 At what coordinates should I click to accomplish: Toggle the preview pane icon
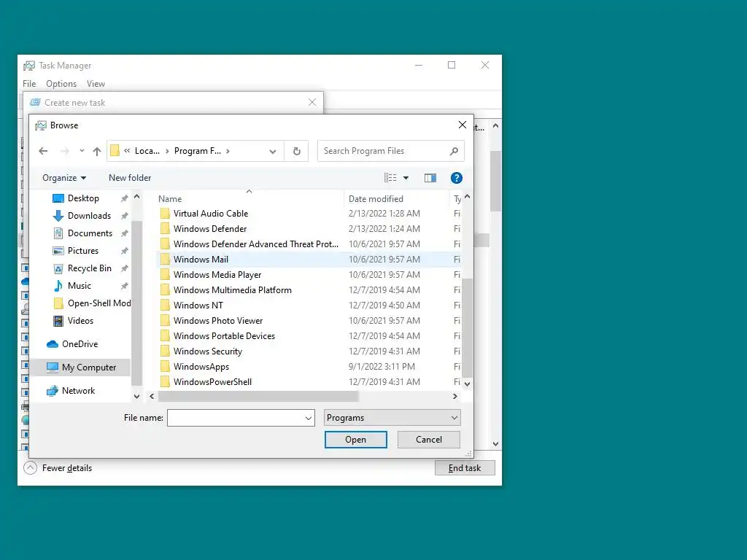430,178
